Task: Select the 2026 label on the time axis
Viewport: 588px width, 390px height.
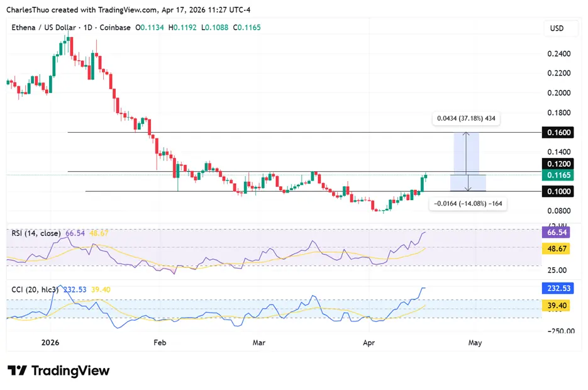Action: (x=50, y=343)
